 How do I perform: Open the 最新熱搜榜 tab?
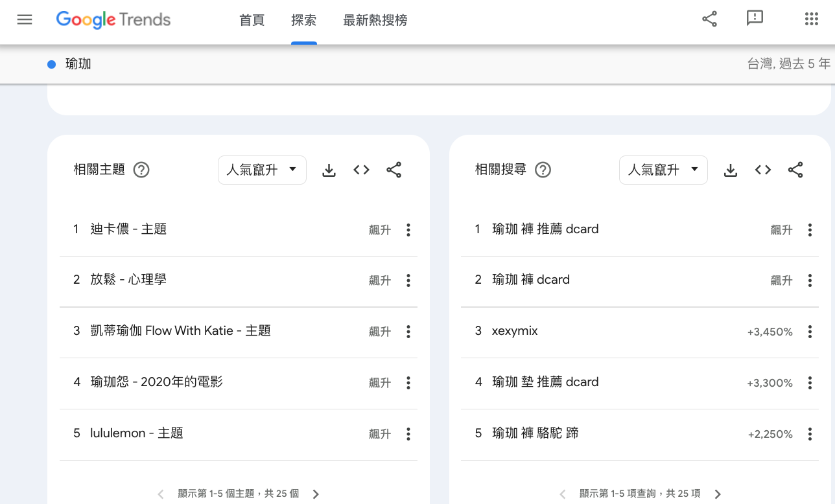click(375, 21)
